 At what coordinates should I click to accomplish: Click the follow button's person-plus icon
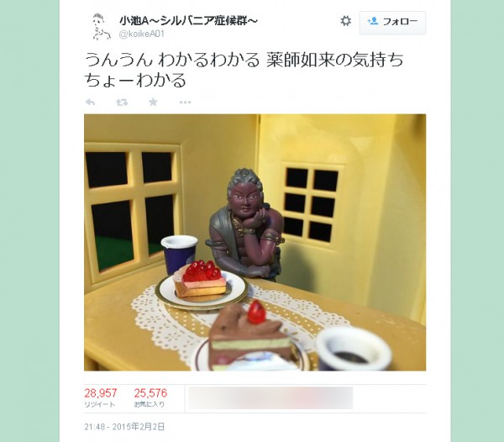(373, 21)
